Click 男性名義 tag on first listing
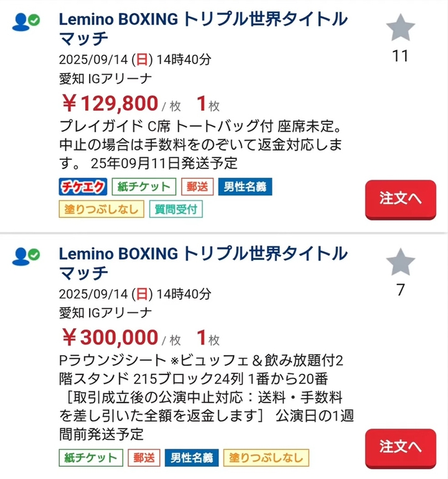The height and width of the screenshot is (479, 448). point(245,187)
